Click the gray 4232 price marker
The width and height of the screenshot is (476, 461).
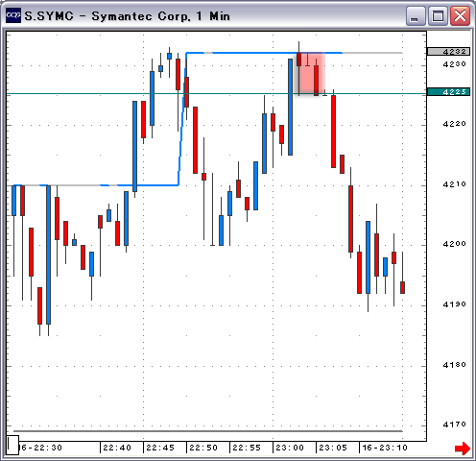tap(448, 51)
